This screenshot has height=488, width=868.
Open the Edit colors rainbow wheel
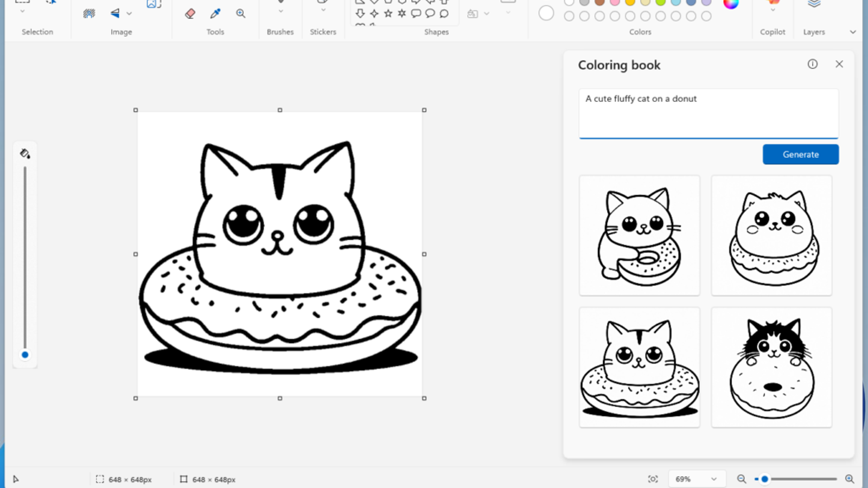pos(731,4)
